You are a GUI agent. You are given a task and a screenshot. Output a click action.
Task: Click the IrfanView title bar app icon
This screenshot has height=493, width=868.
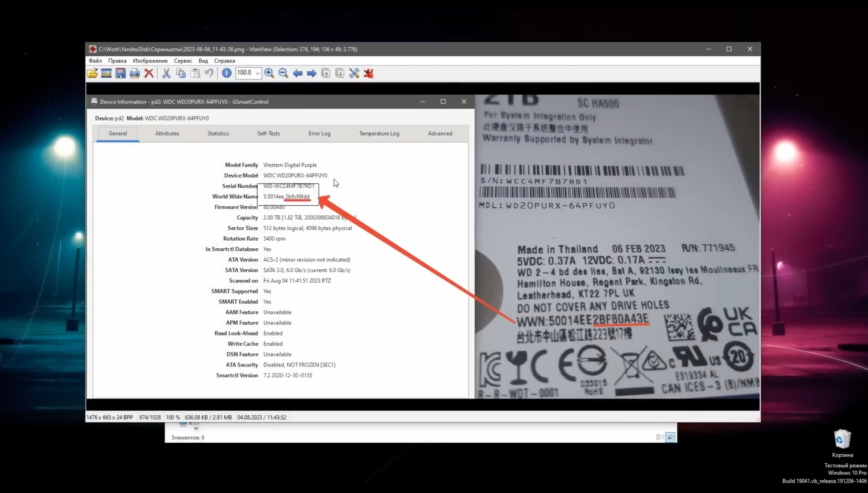(93, 49)
